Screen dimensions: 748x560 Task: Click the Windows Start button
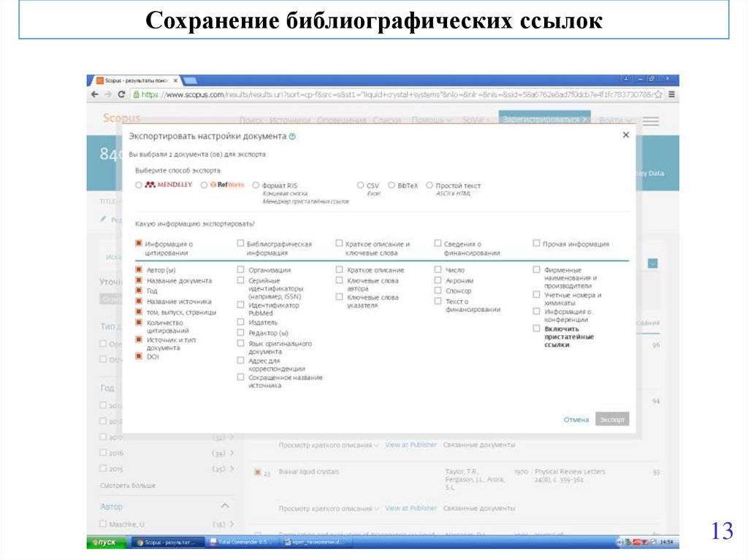pos(105,542)
